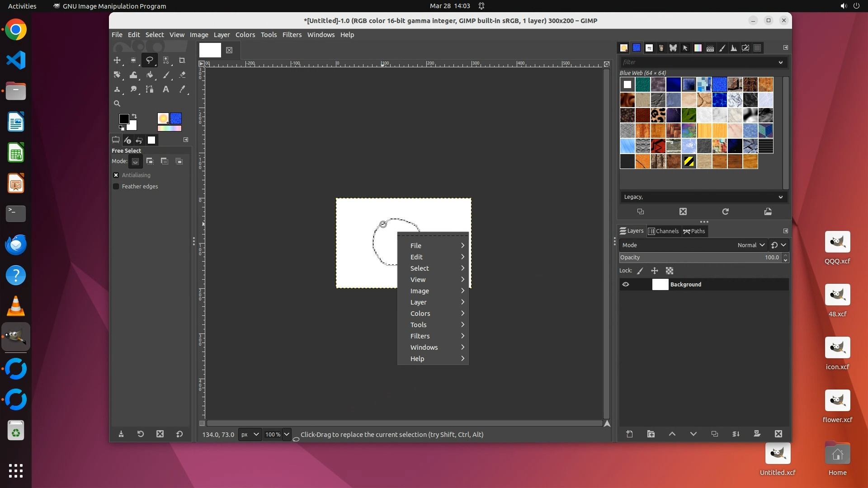Select the Bucket Fill tool
Image resolution: width=868 pixels, height=488 pixels.
(x=150, y=75)
